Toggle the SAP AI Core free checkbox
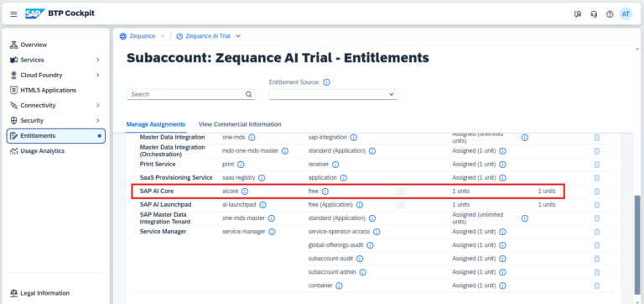The image size is (644, 304). 401,191
